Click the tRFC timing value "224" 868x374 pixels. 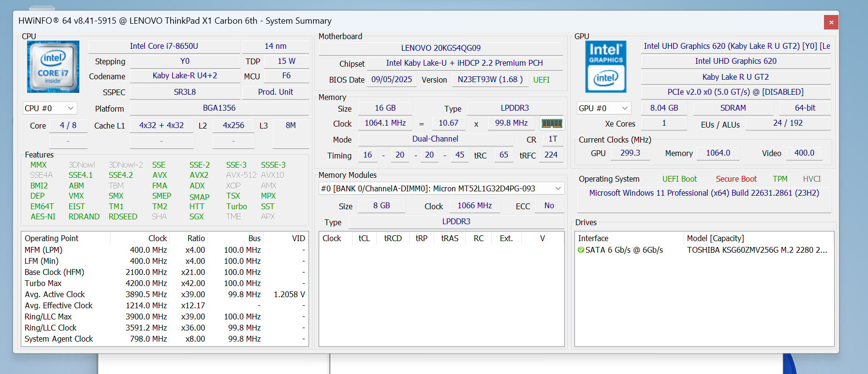coord(551,155)
